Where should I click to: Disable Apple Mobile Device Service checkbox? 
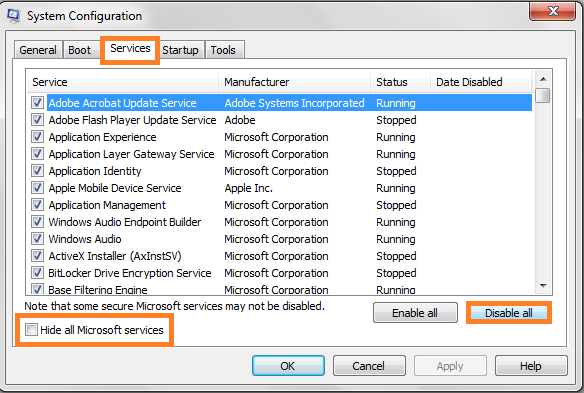(37, 187)
